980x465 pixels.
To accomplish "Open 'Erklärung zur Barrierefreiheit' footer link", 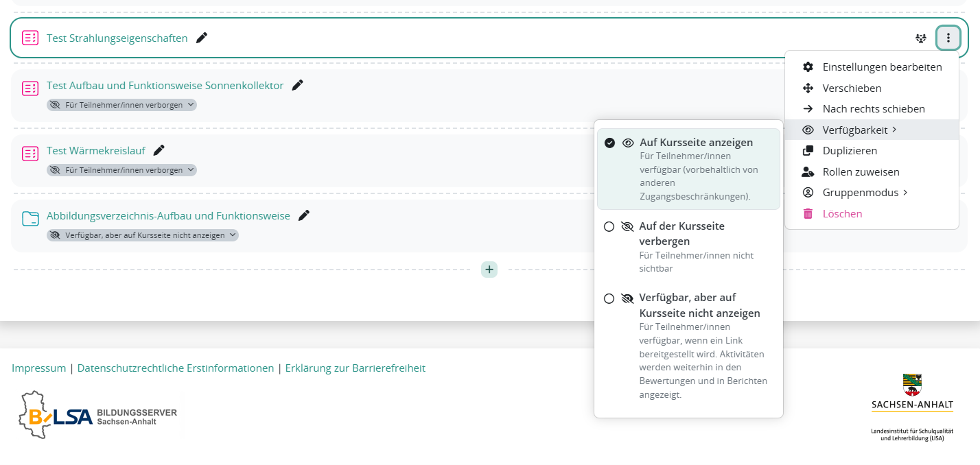I will (x=355, y=368).
